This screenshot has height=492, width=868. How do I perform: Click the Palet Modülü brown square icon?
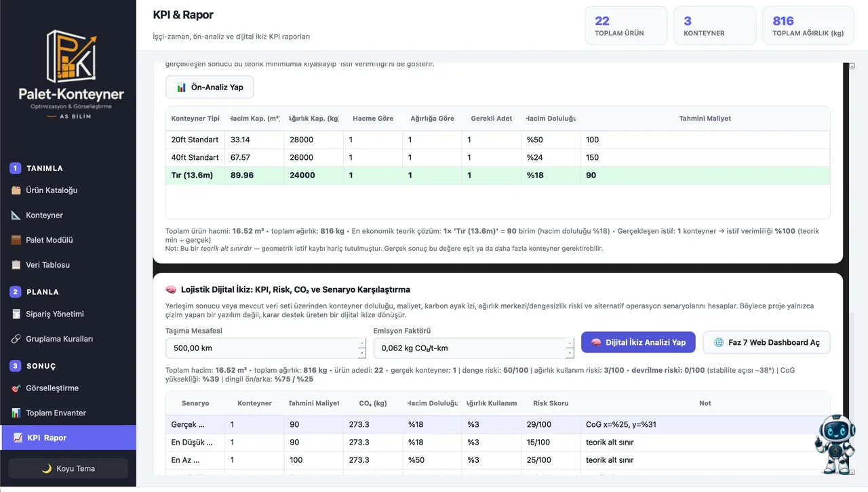(16, 240)
